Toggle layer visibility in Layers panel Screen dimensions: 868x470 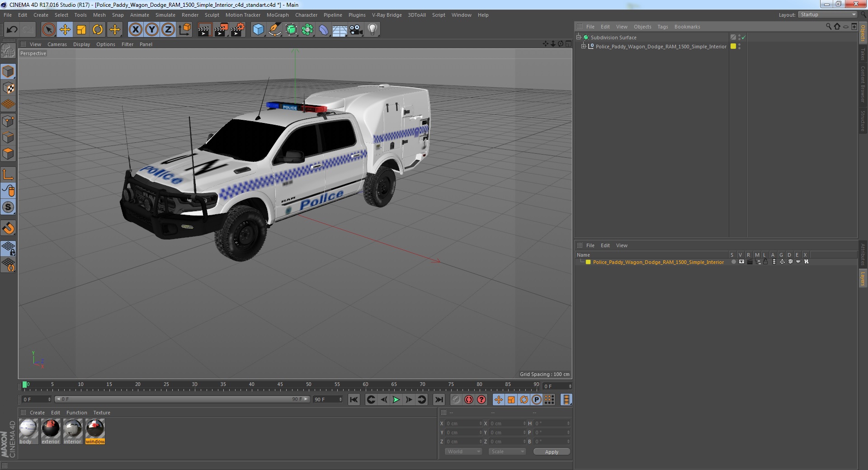pyautogui.click(x=741, y=262)
